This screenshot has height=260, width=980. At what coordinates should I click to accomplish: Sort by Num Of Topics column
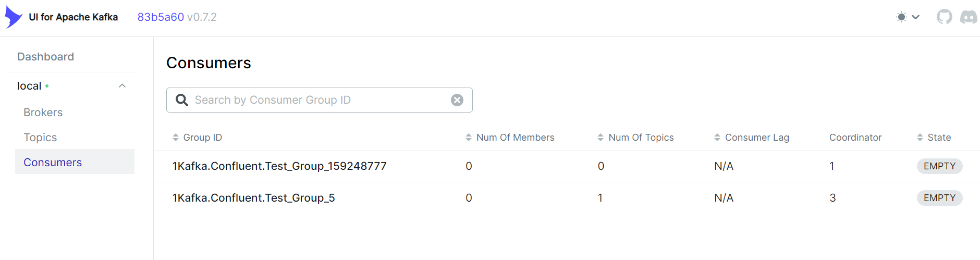tap(635, 138)
